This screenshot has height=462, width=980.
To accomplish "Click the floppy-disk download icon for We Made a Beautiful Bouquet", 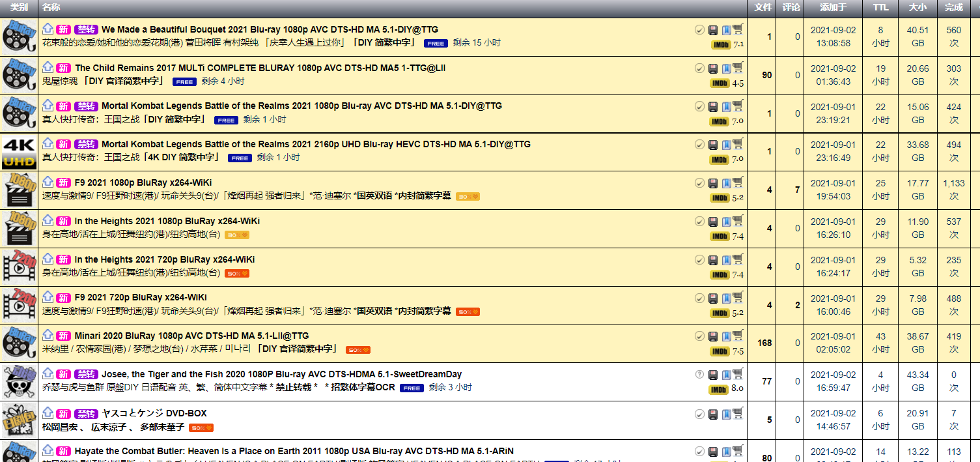I will (713, 30).
